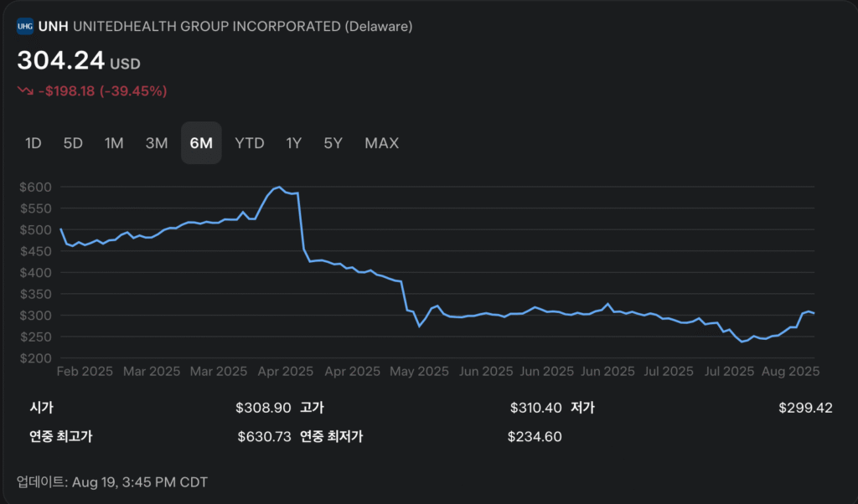Screen dimensions: 858x504
Task: Select the MAX time range
Action: click(382, 143)
